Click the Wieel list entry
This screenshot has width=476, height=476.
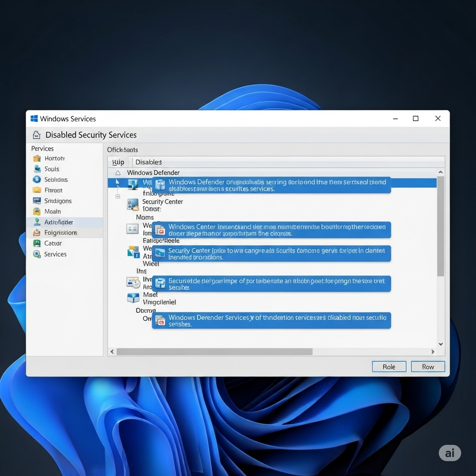[151, 264]
